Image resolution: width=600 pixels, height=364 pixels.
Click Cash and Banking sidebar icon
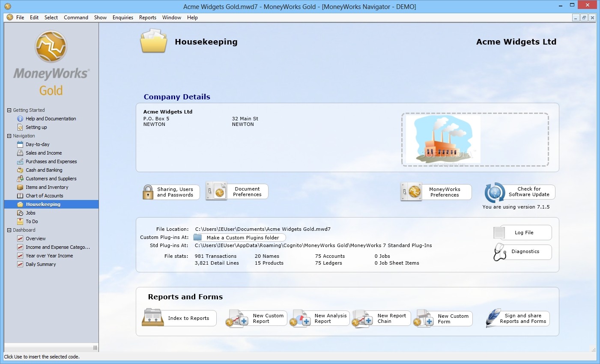point(20,170)
